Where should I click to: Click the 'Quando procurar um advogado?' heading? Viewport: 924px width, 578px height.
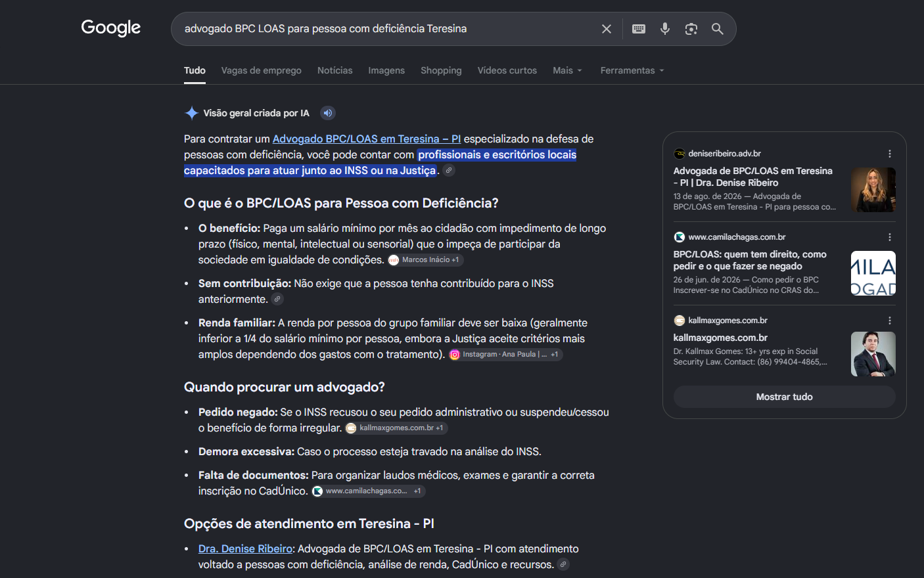coord(285,388)
